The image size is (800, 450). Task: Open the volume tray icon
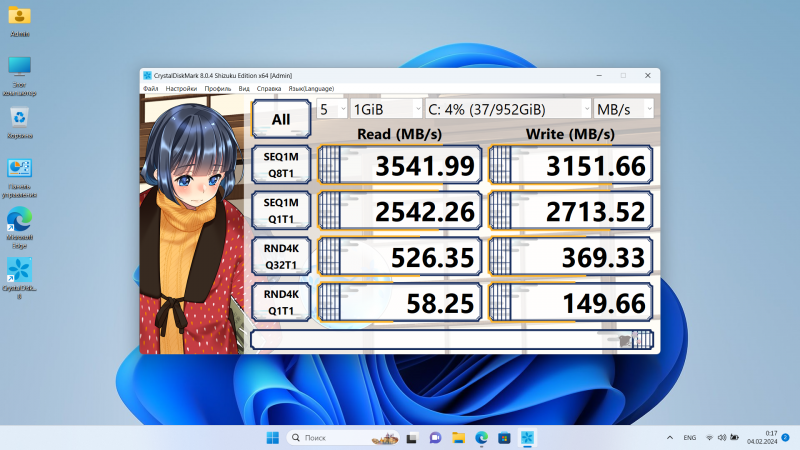tap(721, 438)
